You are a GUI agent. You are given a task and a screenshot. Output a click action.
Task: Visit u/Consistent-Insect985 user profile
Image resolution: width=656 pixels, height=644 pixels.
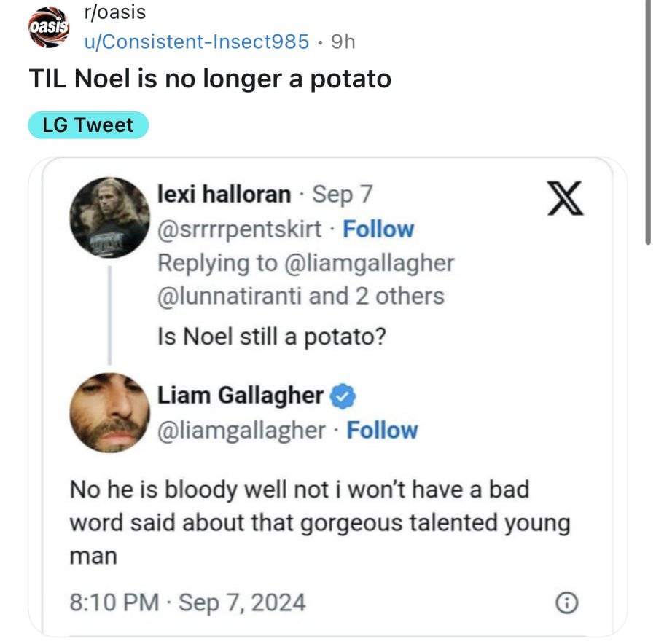click(x=197, y=42)
